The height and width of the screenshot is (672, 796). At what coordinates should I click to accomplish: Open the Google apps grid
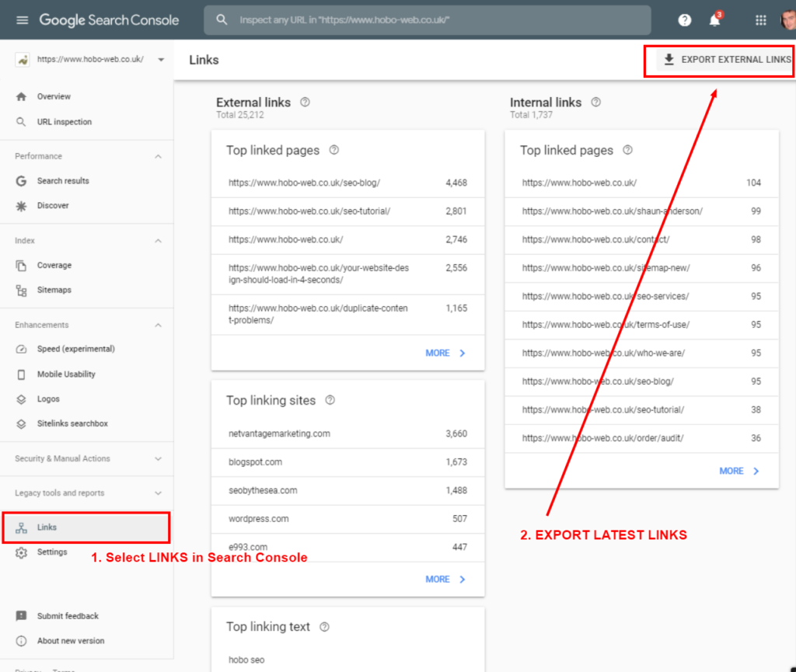760,20
